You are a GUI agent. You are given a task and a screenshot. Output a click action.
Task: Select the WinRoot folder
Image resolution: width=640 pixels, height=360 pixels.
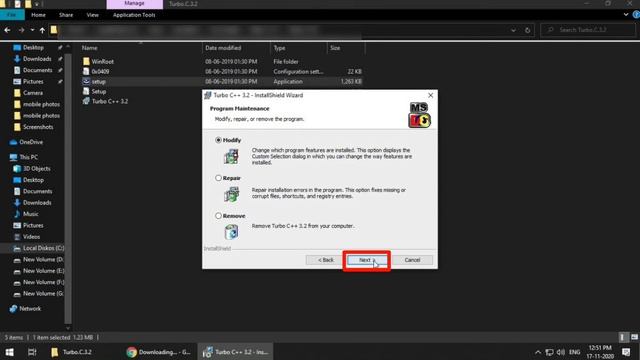point(102,62)
